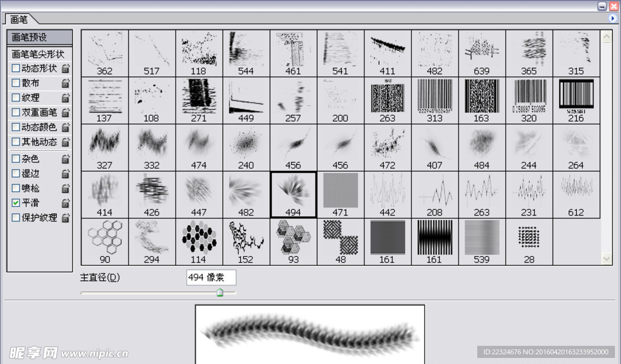Select the 362 scratch brush thumbnail
This screenshot has height=364, width=621.
click(x=104, y=53)
